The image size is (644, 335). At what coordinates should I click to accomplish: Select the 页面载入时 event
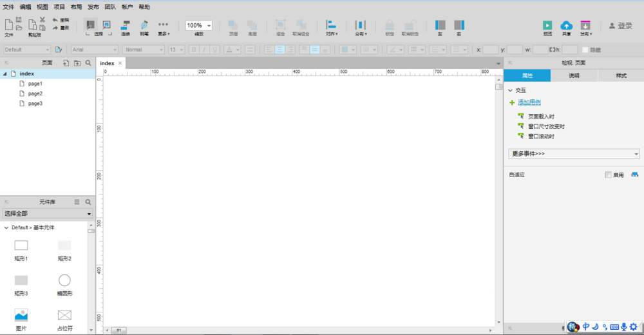click(541, 117)
